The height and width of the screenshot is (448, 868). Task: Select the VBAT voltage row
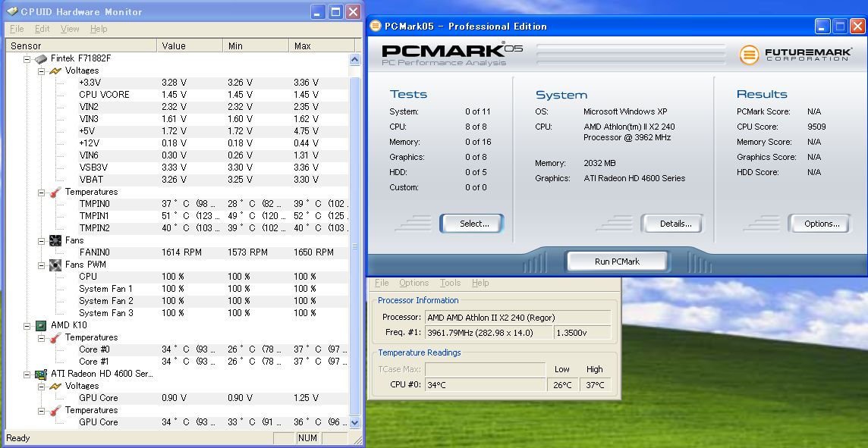tap(212, 180)
